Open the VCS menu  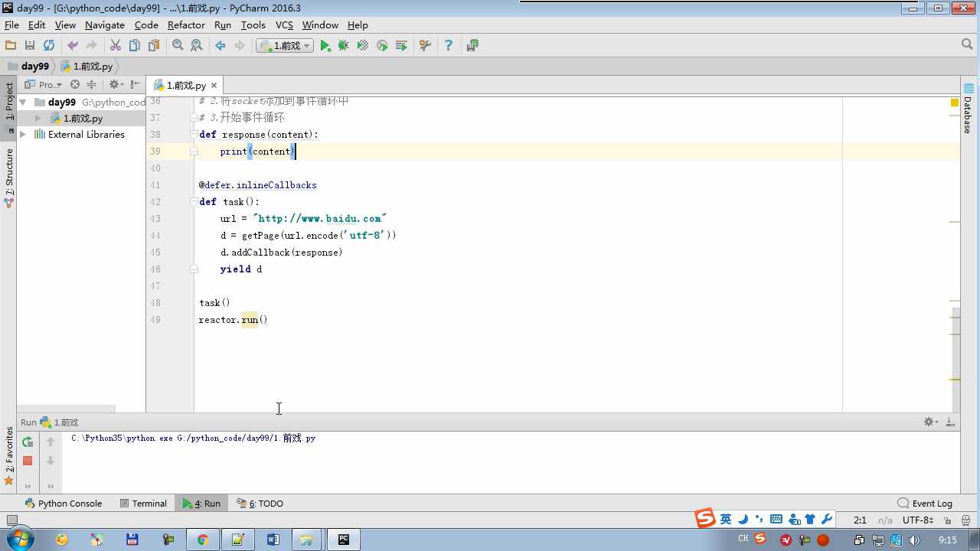[284, 25]
